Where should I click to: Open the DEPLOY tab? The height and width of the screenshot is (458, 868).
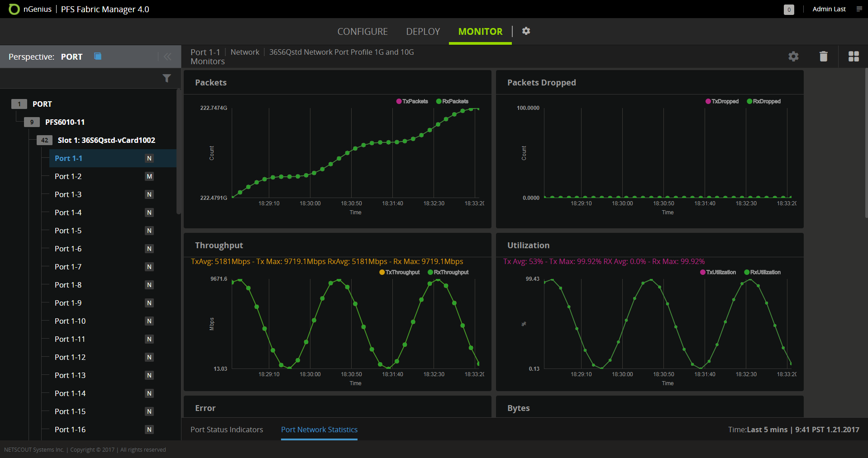tap(423, 32)
